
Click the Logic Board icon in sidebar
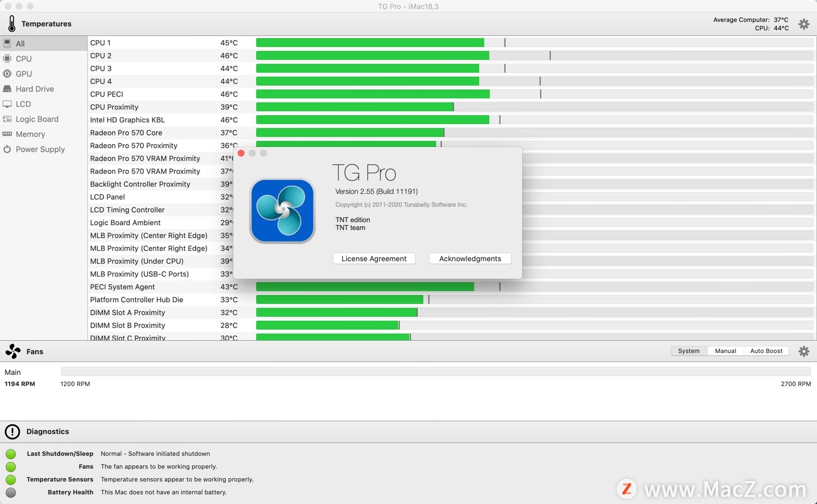point(7,119)
